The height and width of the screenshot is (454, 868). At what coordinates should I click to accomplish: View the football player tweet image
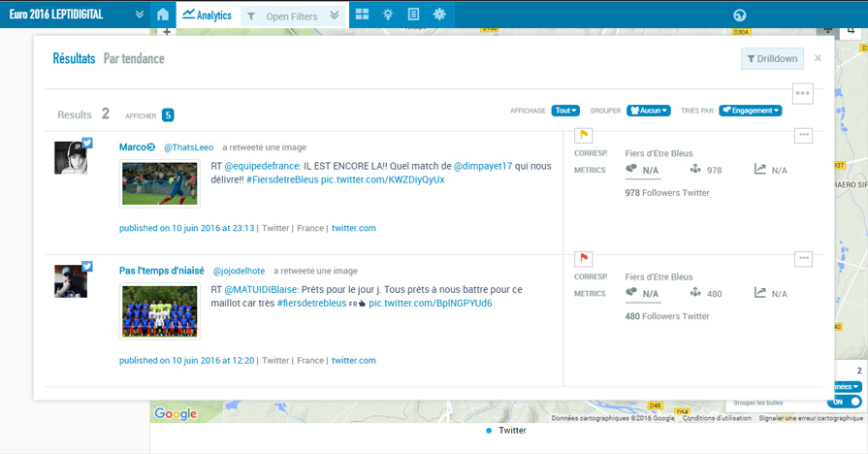click(x=160, y=183)
